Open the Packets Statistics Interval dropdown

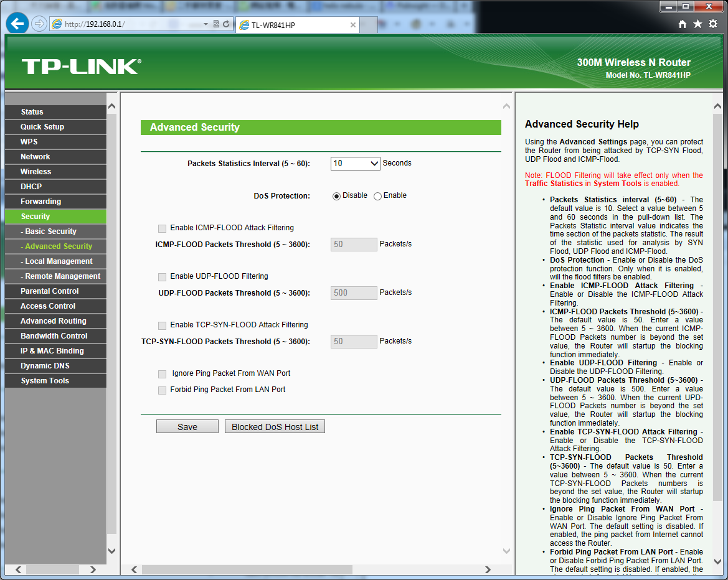(355, 164)
